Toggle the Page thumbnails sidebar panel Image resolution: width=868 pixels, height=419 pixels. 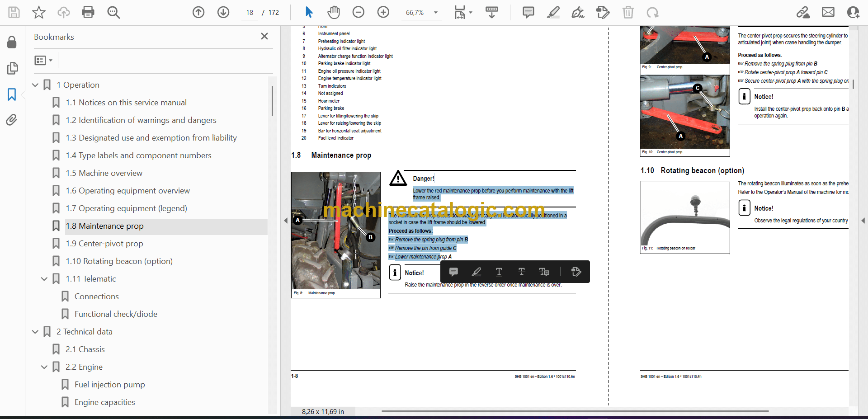12,68
